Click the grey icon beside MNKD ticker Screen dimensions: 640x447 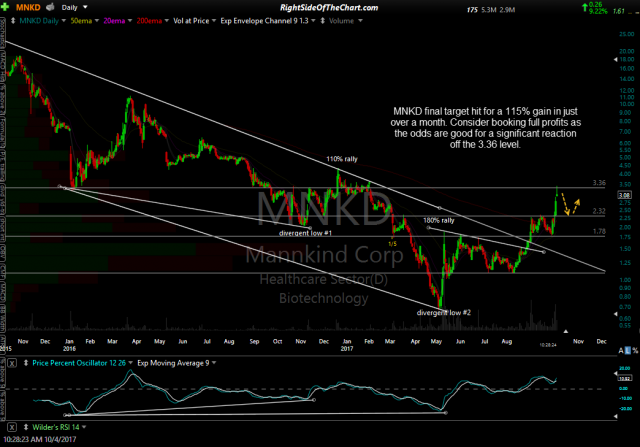[x=50, y=7]
